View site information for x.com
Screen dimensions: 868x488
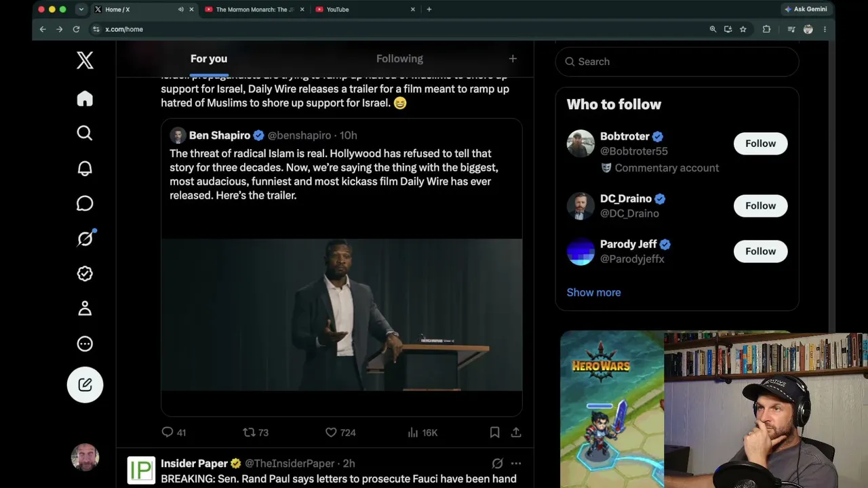[x=96, y=29]
